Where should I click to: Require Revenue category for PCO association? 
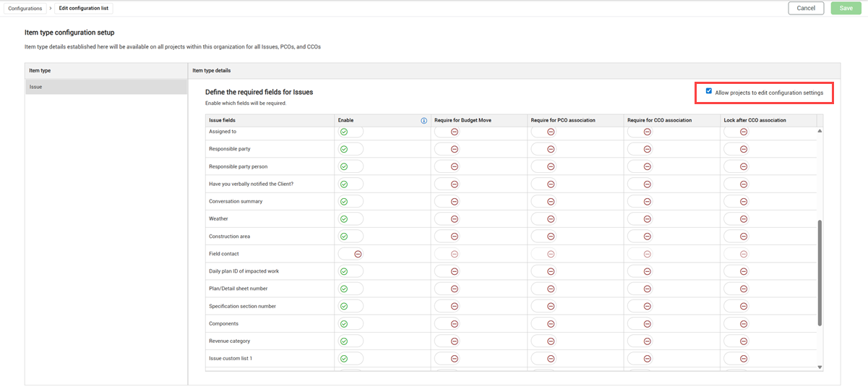(543, 341)
